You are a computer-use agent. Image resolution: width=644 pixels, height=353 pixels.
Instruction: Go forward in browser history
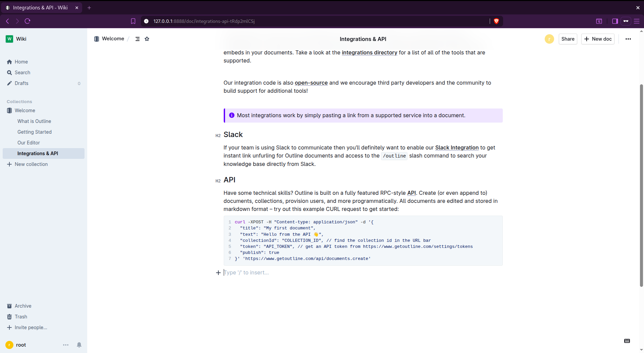click(x=17, y=21)
